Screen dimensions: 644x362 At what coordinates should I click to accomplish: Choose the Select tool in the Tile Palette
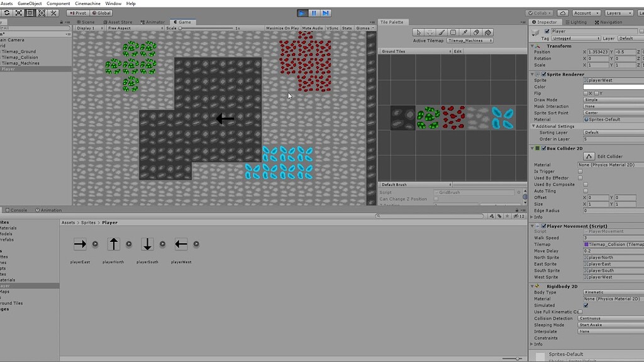click(x=418, y=32)
